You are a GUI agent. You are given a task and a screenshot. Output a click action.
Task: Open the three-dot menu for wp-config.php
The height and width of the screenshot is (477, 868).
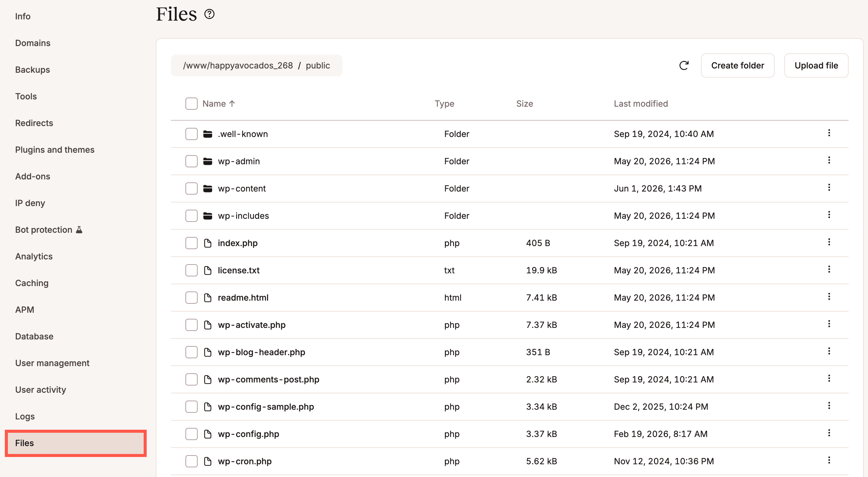click(x=829, y=433)
